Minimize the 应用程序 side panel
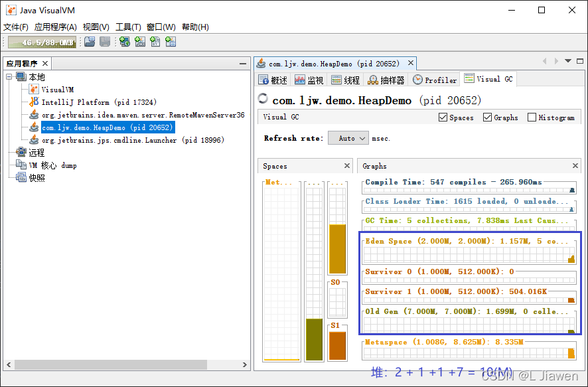This screenshot has width=588, height=387. point(243,64)
